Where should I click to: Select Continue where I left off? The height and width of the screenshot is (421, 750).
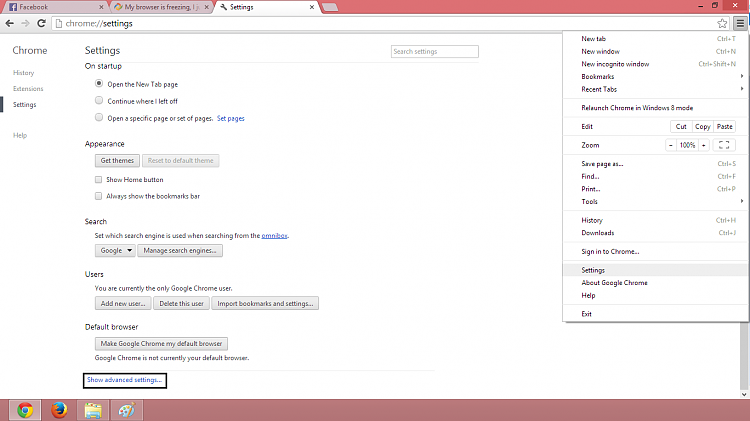coord(99,100)
